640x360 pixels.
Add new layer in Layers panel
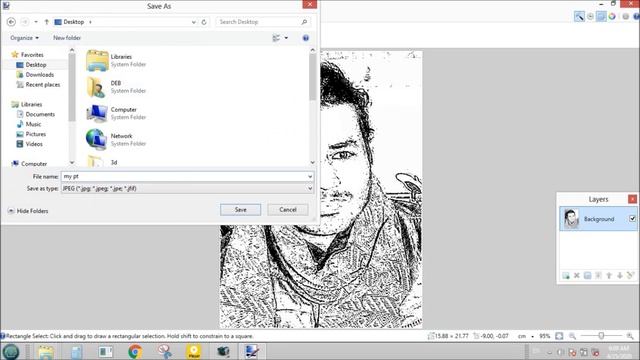566,276
